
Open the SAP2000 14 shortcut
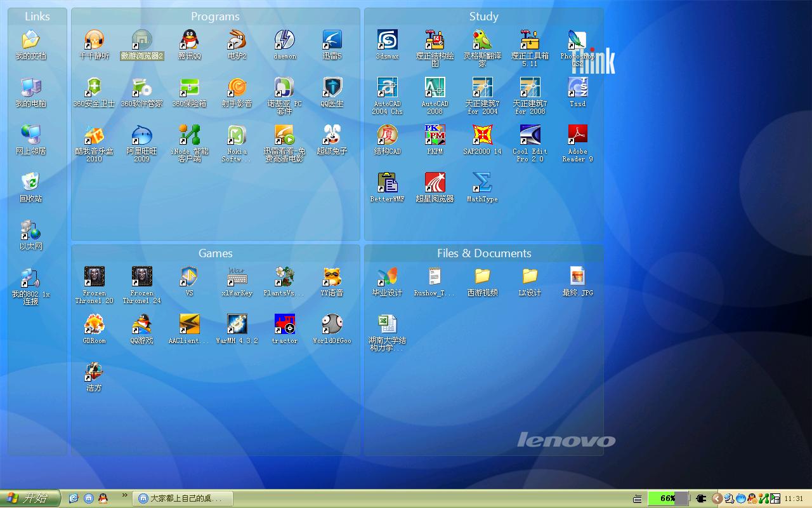tap(482, 140)
